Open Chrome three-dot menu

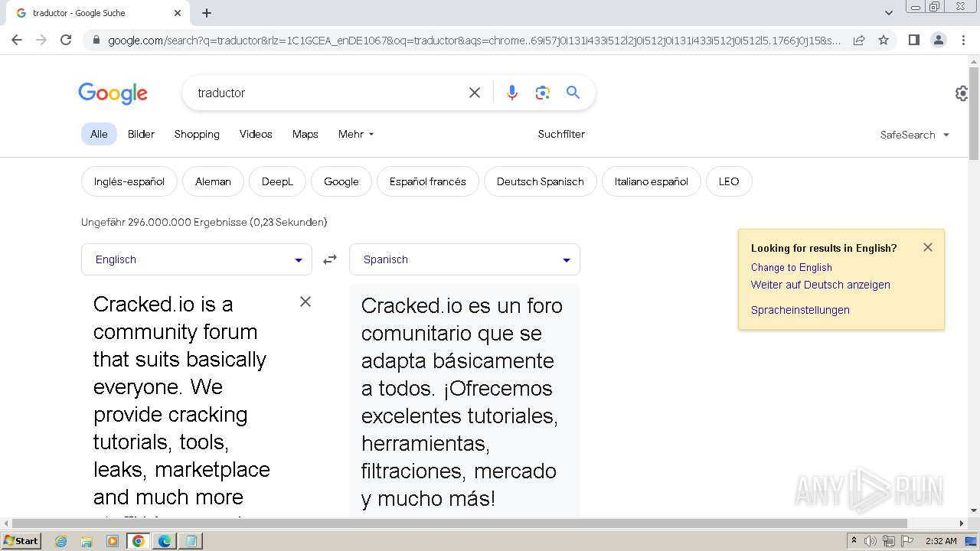pos(964,40)
